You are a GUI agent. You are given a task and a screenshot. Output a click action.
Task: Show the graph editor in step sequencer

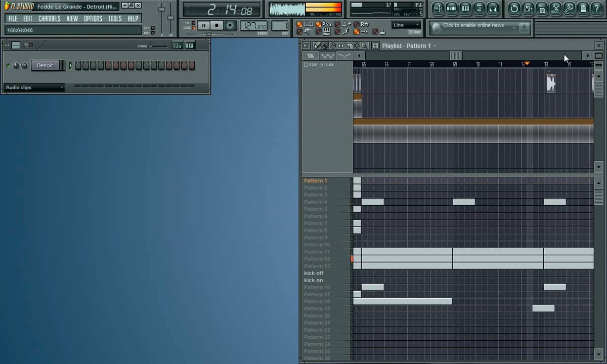click(178, 45)
